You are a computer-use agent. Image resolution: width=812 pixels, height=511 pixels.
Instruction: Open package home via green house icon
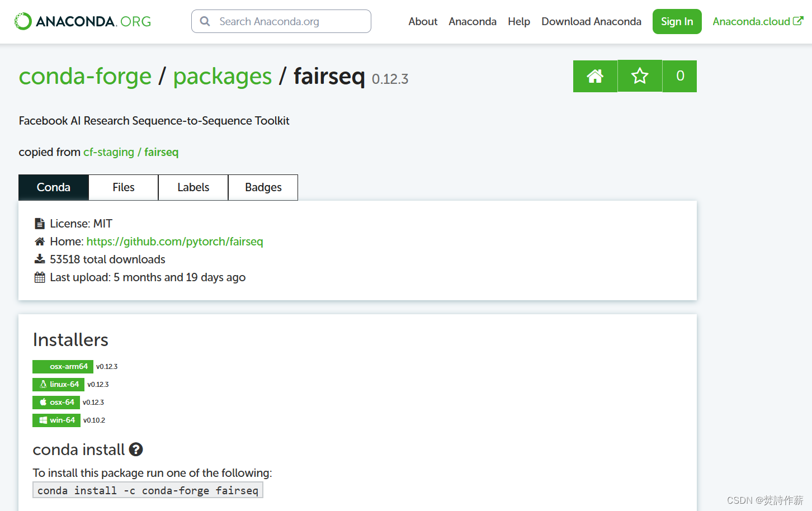point(595,76)
